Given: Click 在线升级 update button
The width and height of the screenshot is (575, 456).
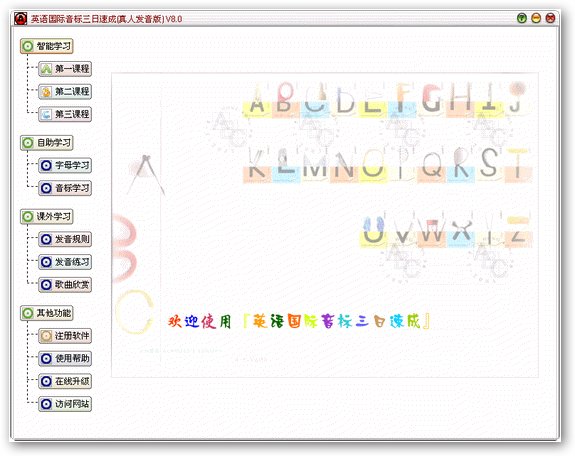Looking at the screenshot, I should pos(65,381).
